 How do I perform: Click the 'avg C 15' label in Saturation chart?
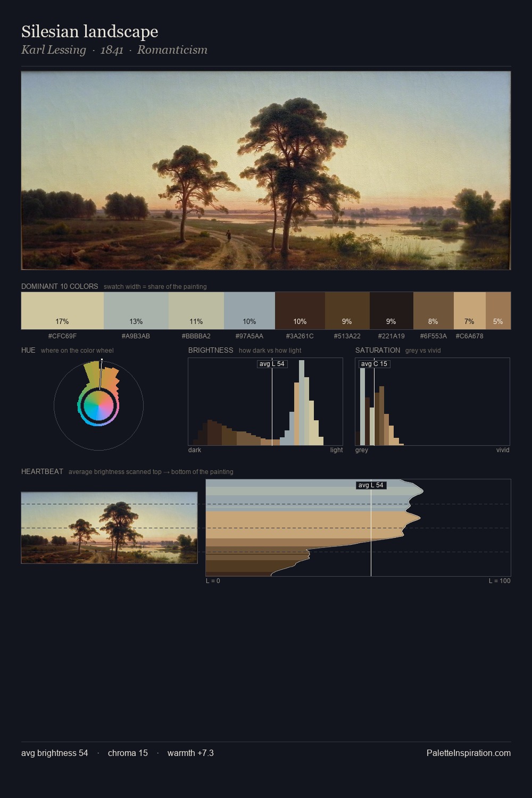374,364
